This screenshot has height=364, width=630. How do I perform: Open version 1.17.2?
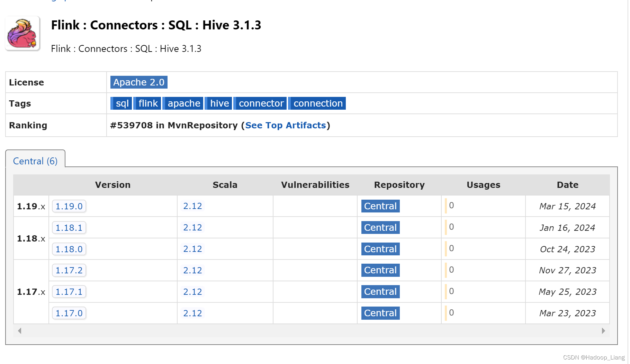[x=69, y=270]
